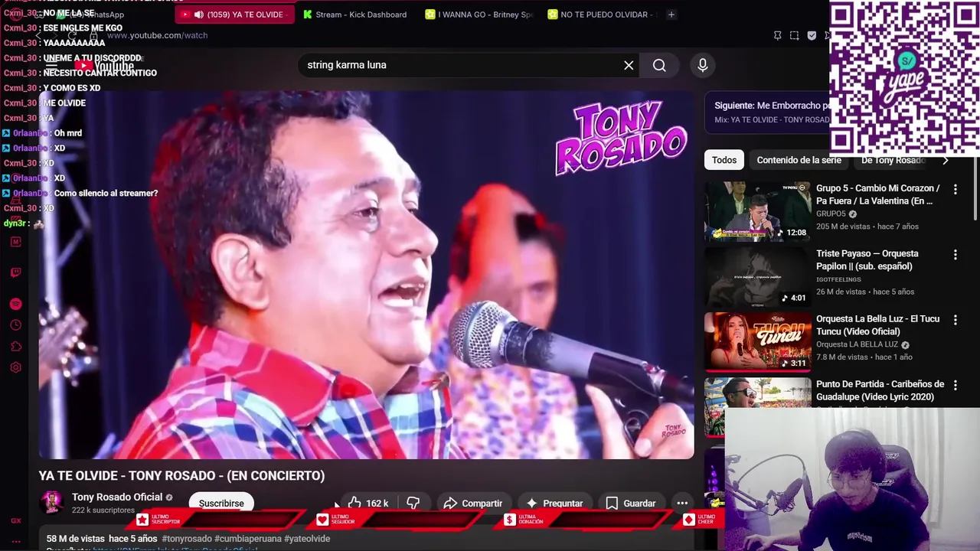Start voice search with the microphone

tap(702, 65)
